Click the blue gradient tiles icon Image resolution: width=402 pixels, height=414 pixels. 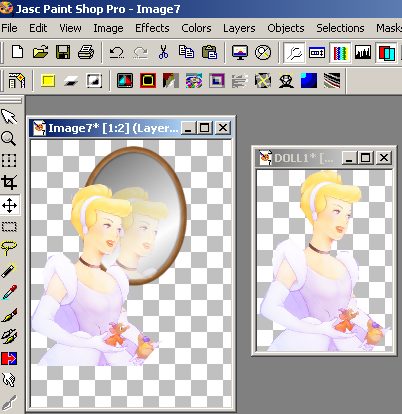pos(309,81)
